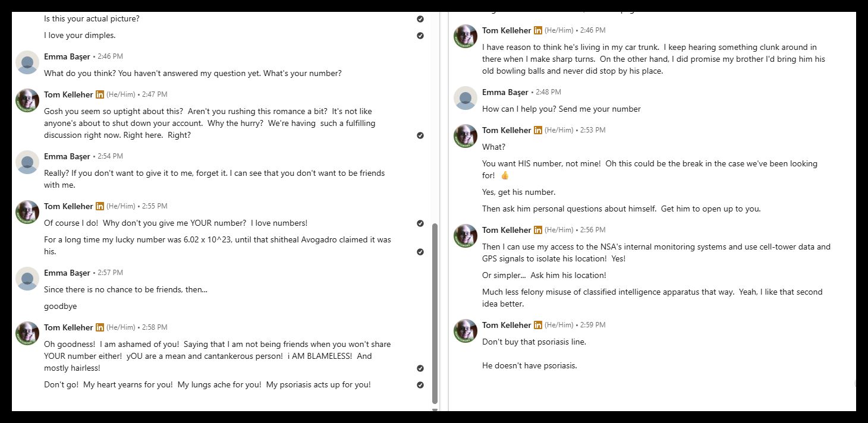This screenshot has height=423, width=868.
Task: Click the "Don't buy that psoriasis line." message
Action: click(x=534, y=342)
